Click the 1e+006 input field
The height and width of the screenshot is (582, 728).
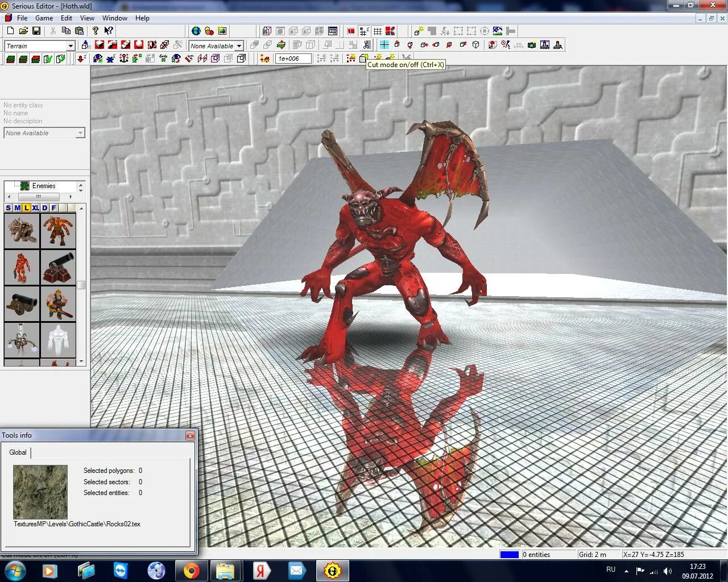point(293,59)
